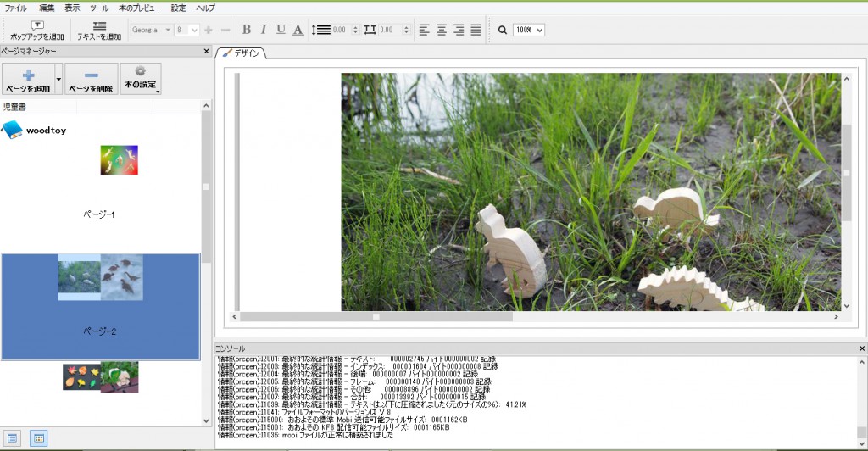
Task: Expand the Georgia font family dropdown
Action: (152, 30)
